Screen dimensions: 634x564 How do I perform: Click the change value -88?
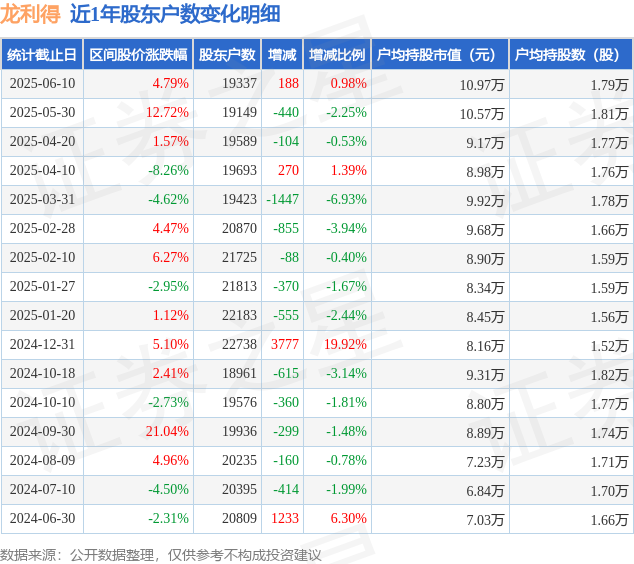290,258
